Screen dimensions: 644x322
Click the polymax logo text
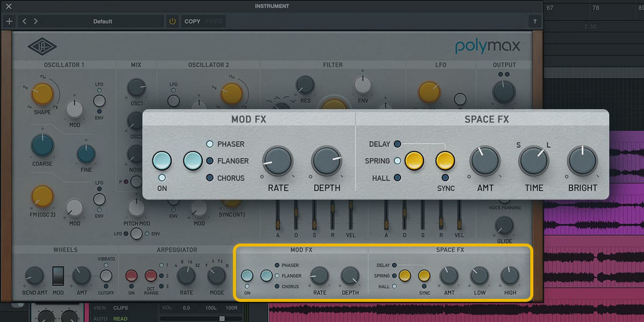click(x=487, y=46)
